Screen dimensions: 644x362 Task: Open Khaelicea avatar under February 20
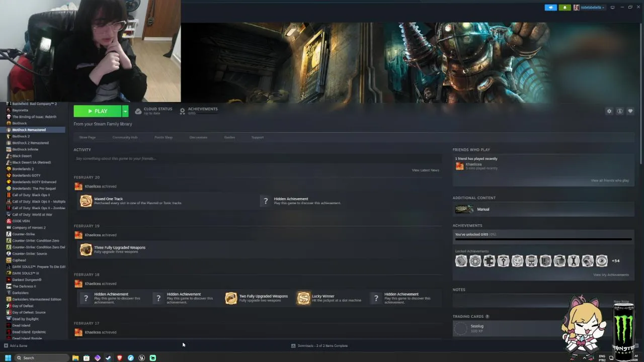78,187
